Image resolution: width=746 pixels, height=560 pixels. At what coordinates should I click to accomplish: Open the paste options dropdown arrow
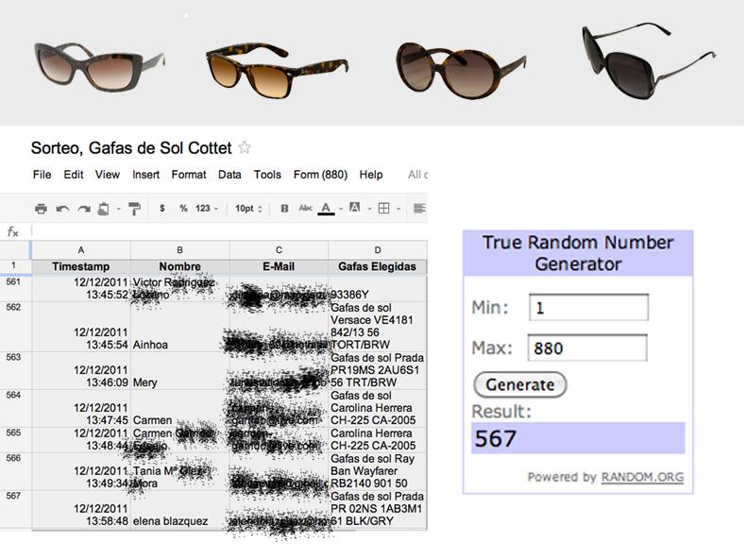118,209
